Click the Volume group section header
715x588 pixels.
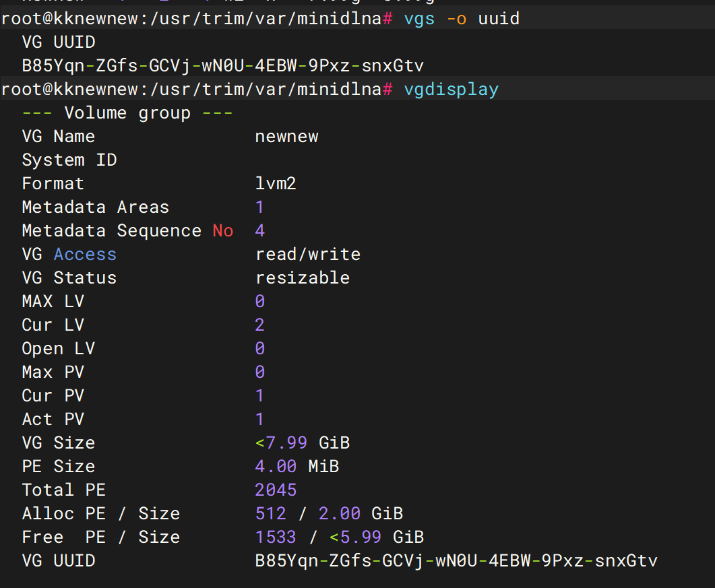click(127, 113)
